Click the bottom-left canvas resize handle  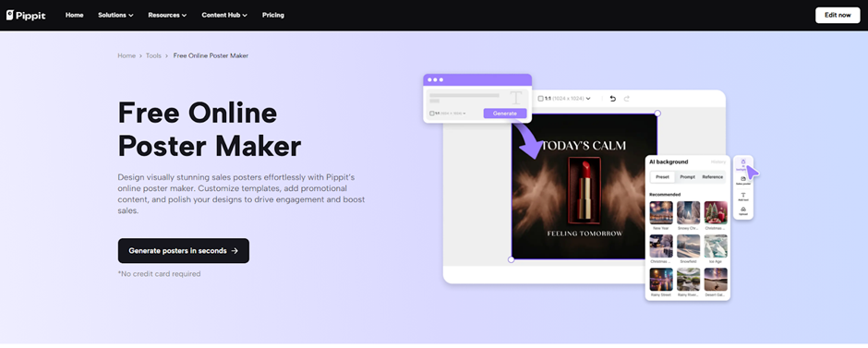[x=511, y=259]
